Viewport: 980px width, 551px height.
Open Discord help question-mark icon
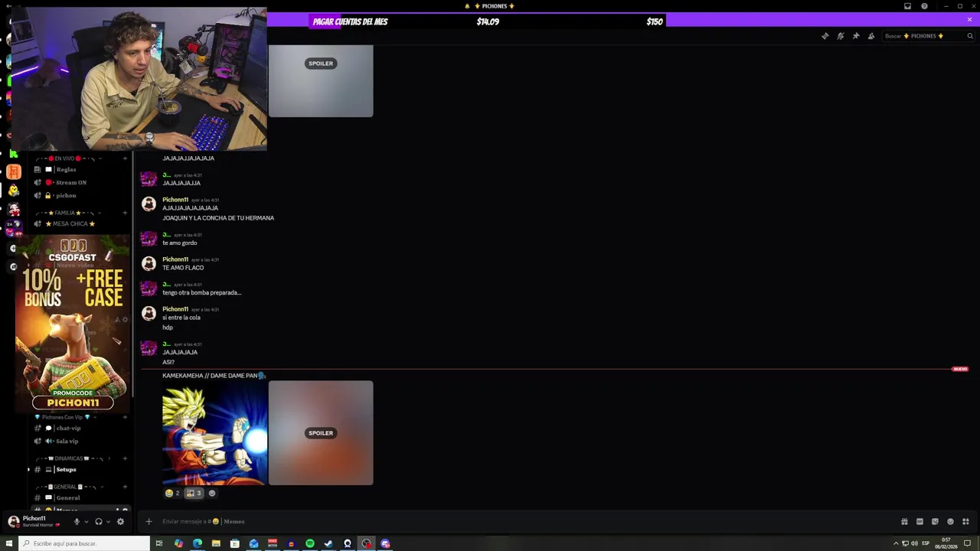point(924,6)
